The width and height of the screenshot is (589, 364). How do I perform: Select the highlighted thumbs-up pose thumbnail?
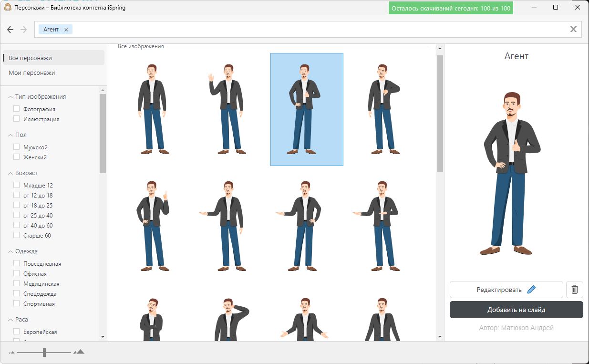307,109
